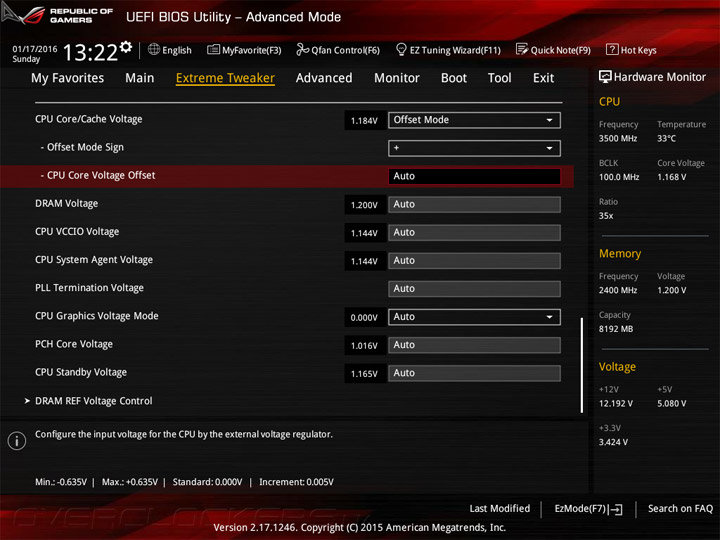Switch to the Main tab
Screen dimensions: 720x540
[140, 78]
